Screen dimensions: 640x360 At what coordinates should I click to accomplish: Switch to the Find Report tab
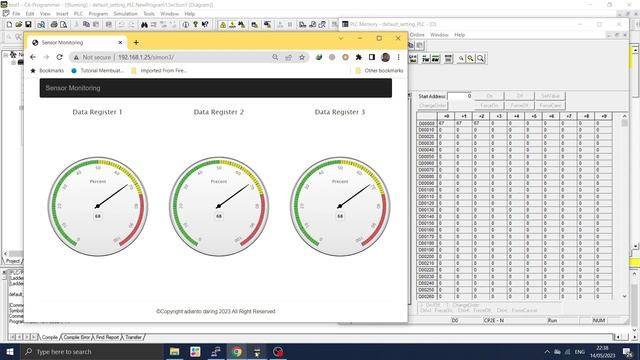(107, 337)
